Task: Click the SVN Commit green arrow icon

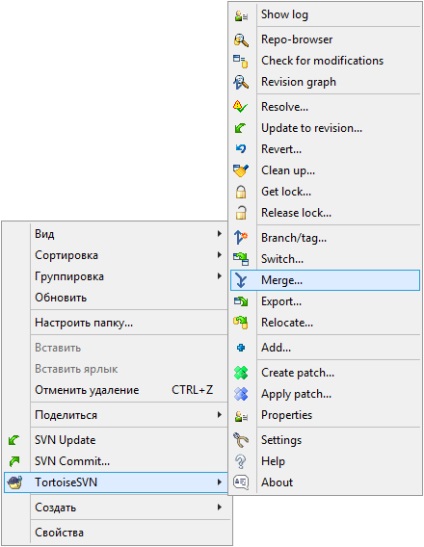Action: tap(14, 461)
